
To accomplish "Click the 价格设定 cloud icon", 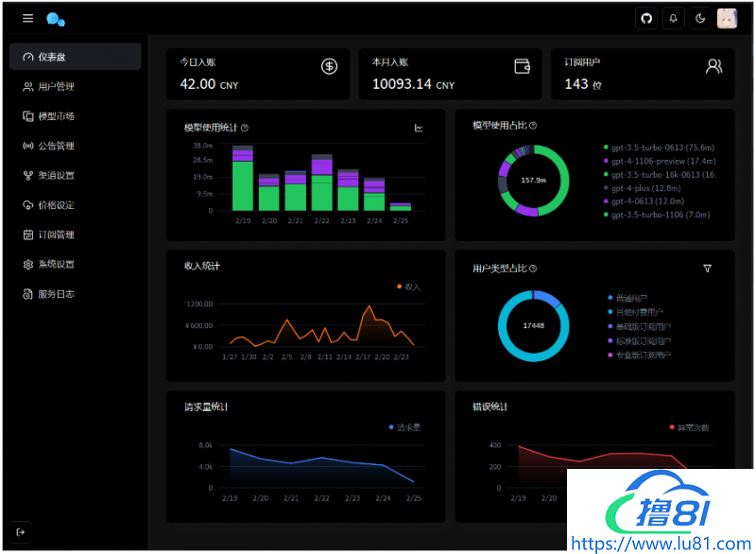I will coord(28,205).
